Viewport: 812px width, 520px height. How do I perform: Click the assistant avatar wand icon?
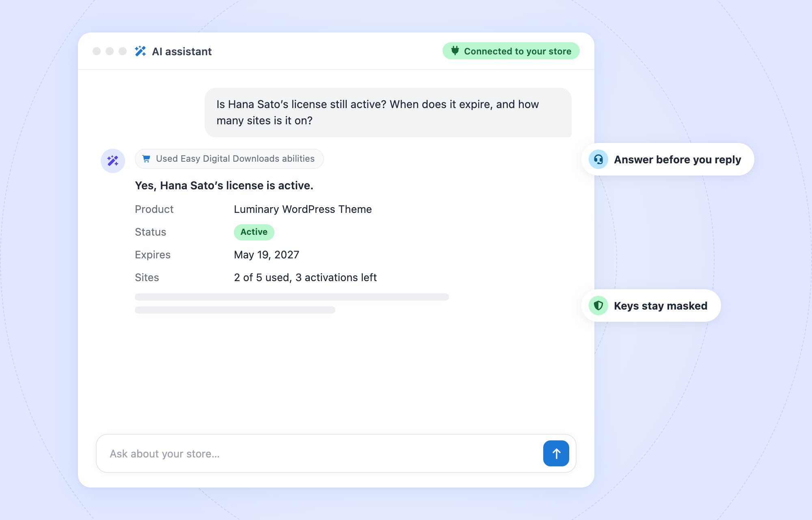[x=113, y=161]
